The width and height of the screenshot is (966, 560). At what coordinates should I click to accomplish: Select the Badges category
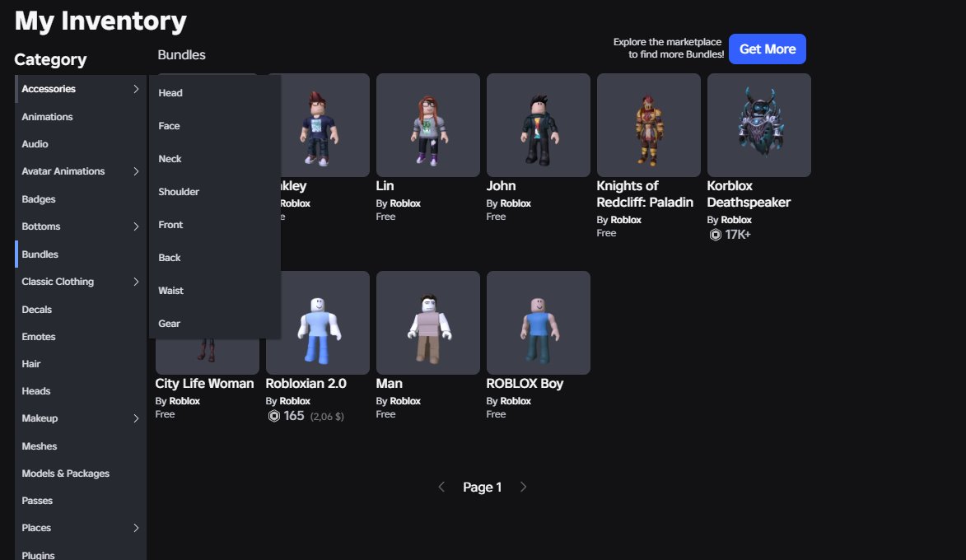[x=81, y=199]
